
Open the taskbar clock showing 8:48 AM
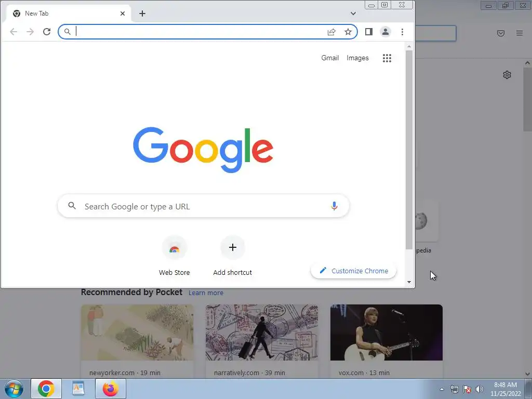click(x=506, y=389)
